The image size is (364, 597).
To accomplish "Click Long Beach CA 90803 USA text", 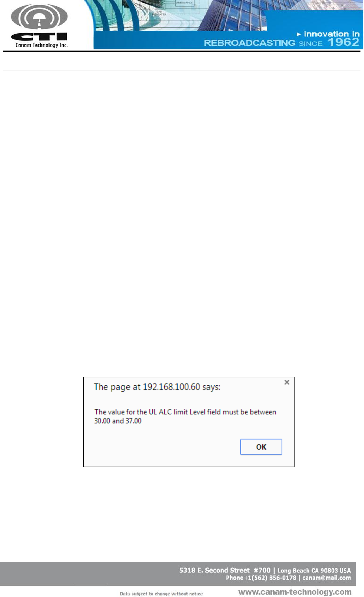I will tap(314, 571).
